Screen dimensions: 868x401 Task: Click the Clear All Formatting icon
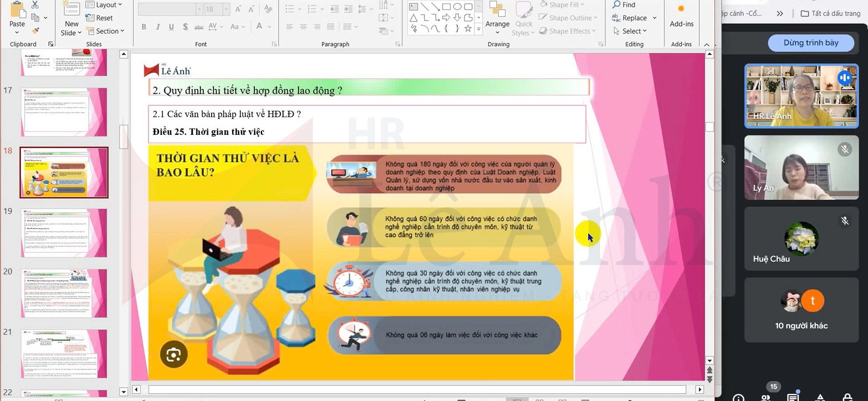[x=268, y=9]
